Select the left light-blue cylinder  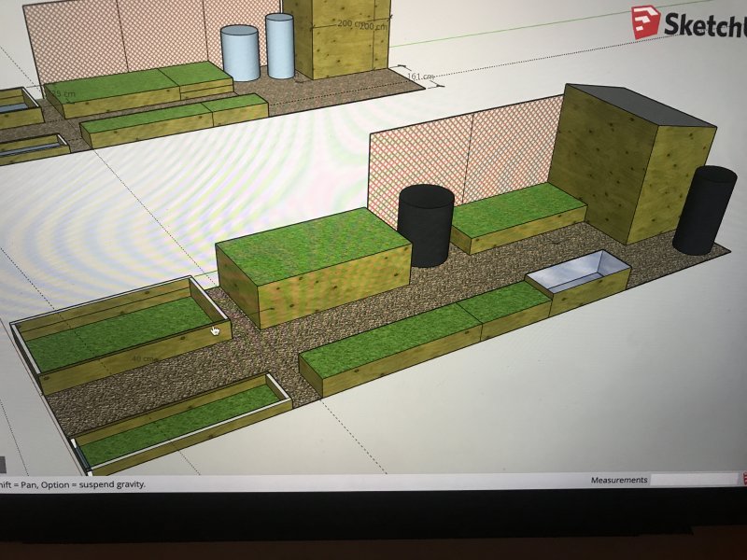point(239,54)
